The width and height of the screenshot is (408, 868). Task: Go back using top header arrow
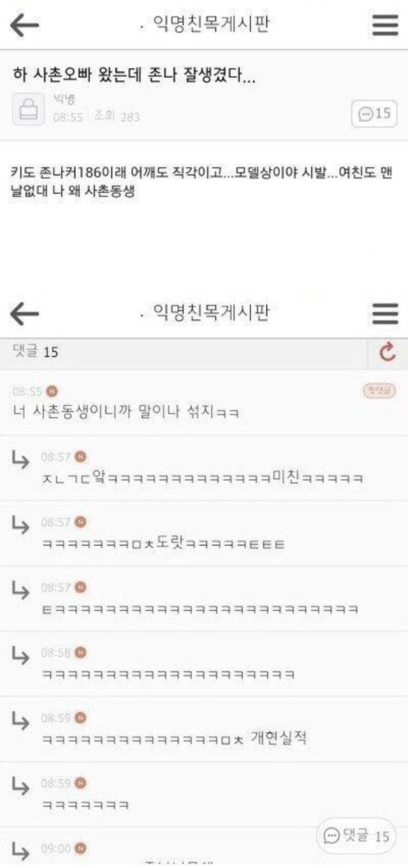click(x=25, y=25)
